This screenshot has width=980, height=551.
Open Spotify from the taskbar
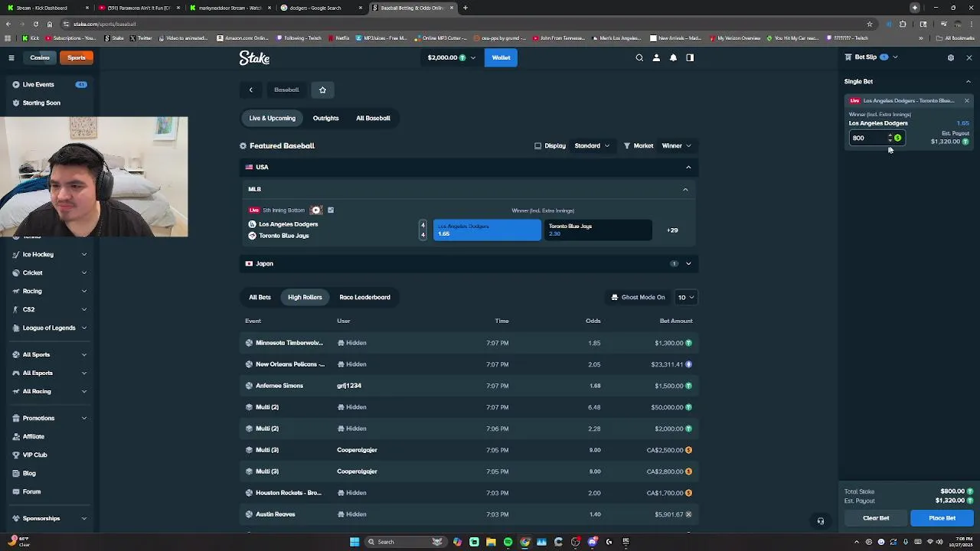(x=508, y=542)
